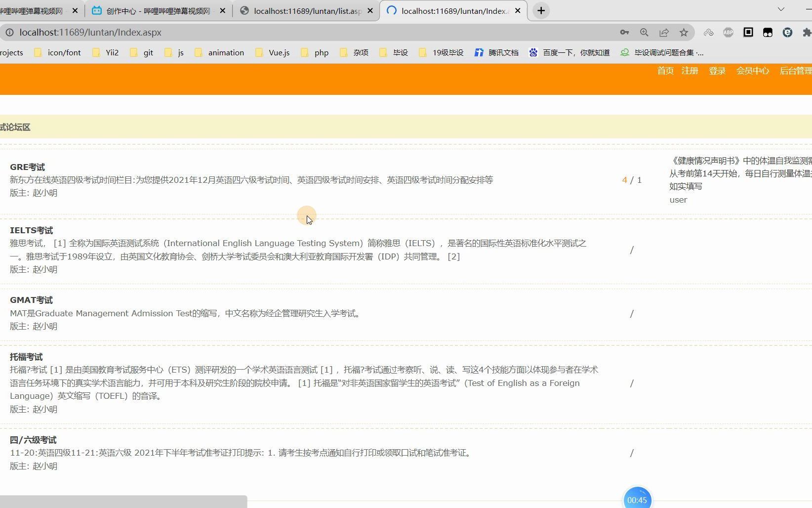This screenshot has height=508, width=812.
Task: Open a new browser tab with plus button
Action: (x=540, y=10)
